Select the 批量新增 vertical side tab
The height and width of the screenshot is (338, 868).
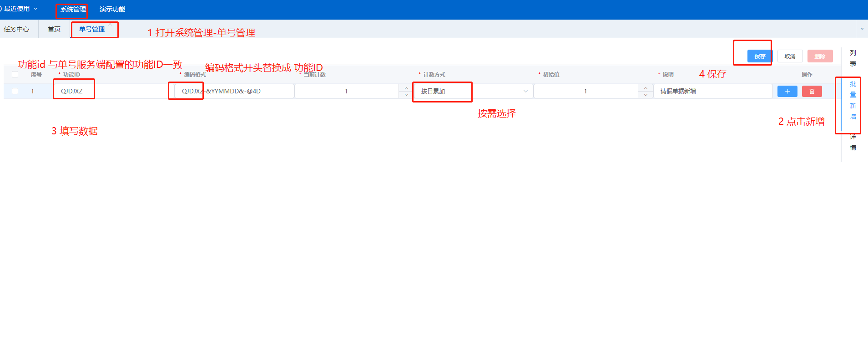(853, 100)
